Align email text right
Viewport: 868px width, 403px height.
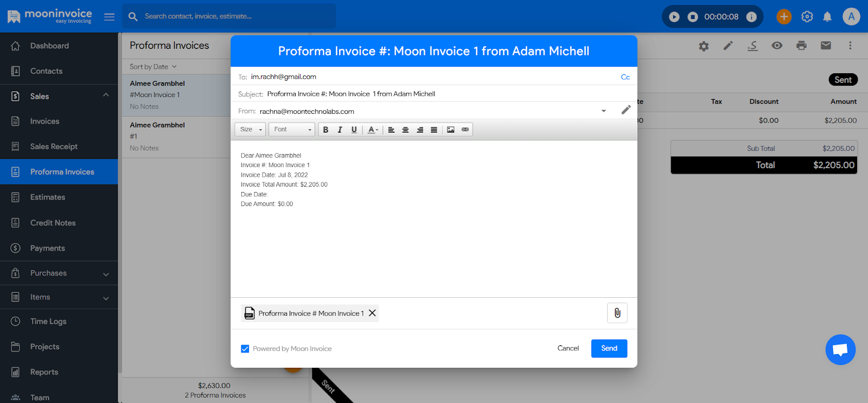420,130
